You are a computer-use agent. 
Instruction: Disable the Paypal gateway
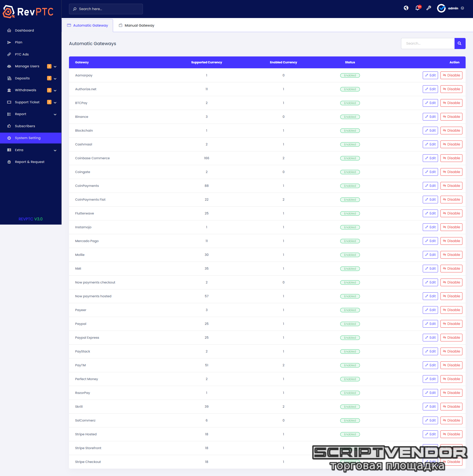click(451, 324)
